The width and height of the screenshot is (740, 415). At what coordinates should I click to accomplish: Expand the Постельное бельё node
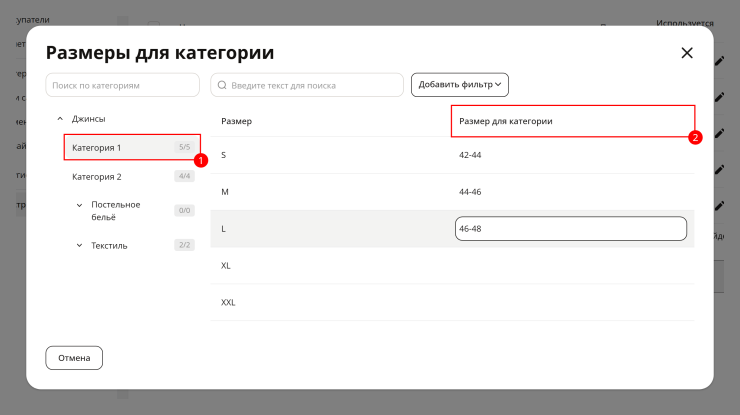coord(79,205)
